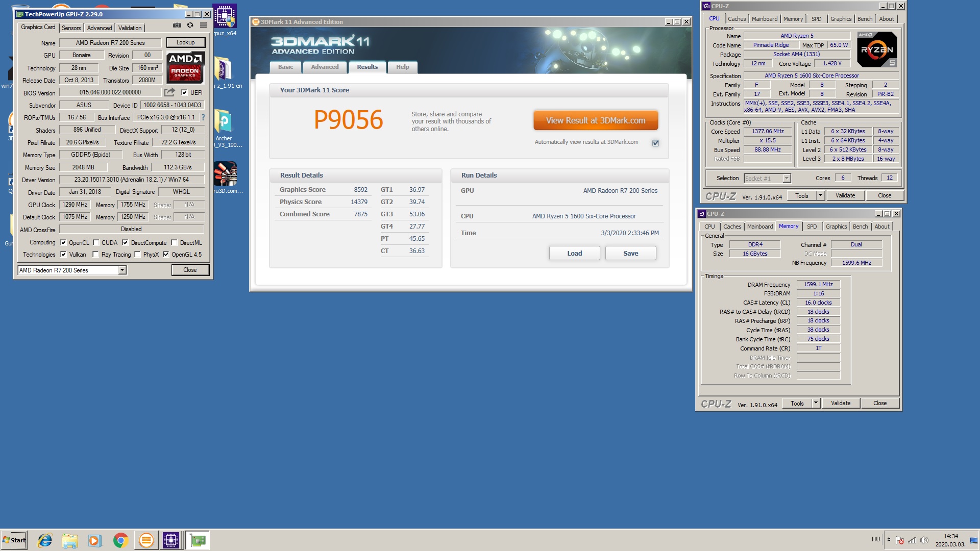
Task: Open the GPU selection dropdown in GPU-Z
Action: [122, 270]
